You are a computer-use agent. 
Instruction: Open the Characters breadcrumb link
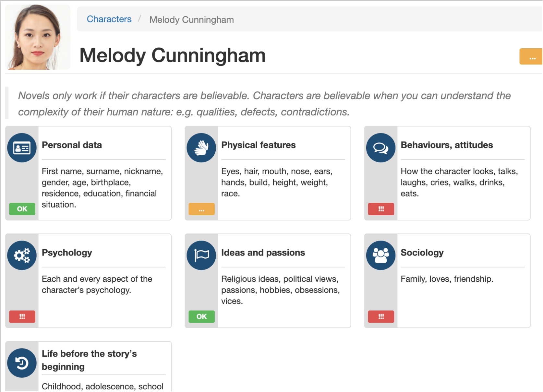(x=109, y=19)
